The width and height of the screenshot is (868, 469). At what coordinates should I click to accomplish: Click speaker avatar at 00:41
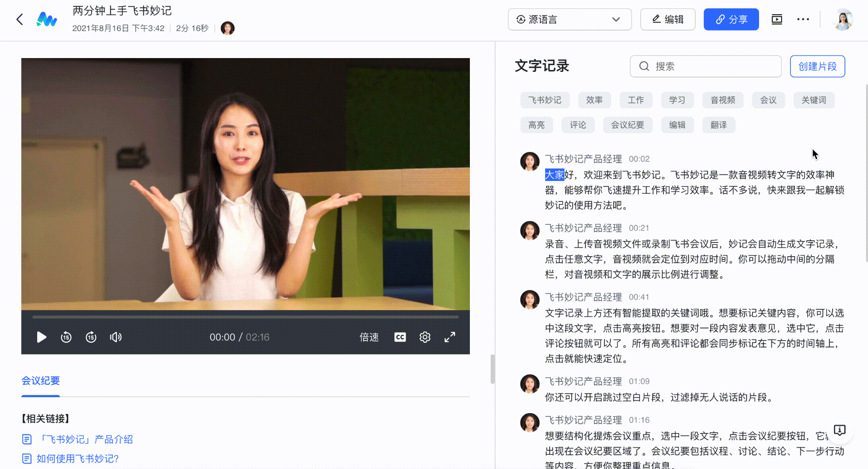pyautogui.click(x=530, y=300)
